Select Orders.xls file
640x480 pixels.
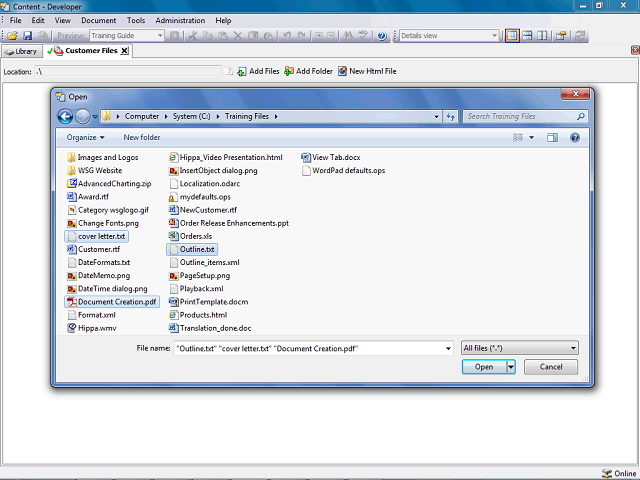(190, 236)
